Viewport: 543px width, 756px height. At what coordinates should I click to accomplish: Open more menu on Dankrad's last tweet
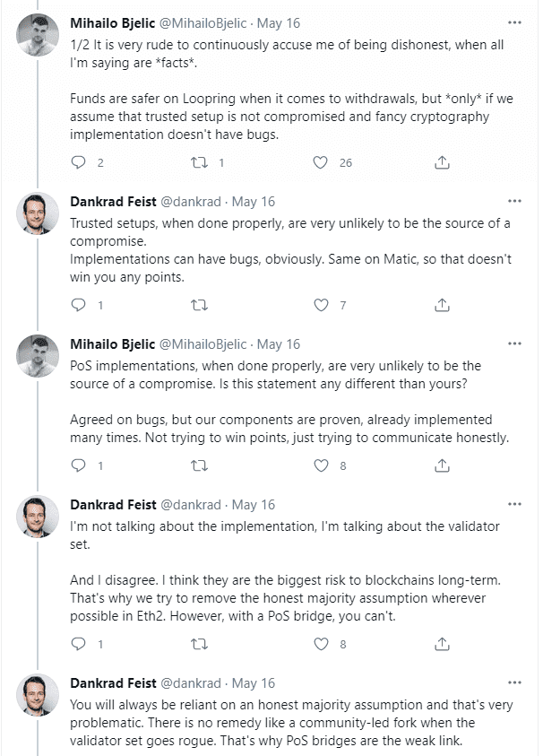pyautogui.click(x=514, y=682)
